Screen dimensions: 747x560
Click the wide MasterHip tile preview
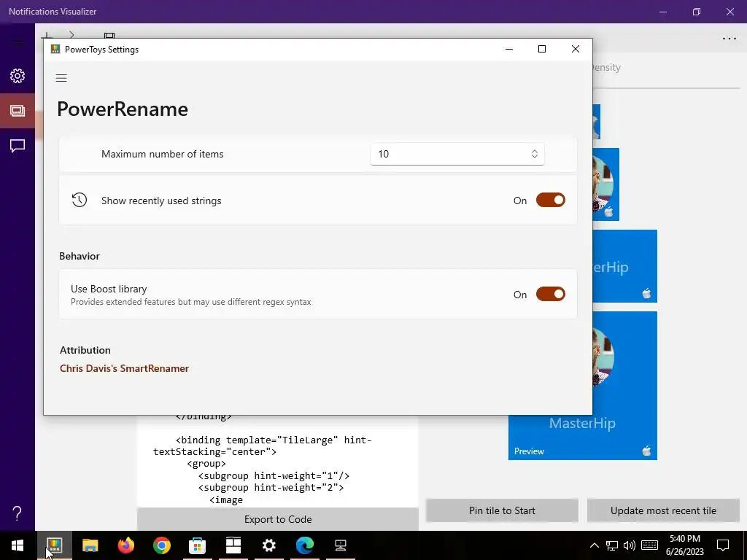[x=624, y=266]
